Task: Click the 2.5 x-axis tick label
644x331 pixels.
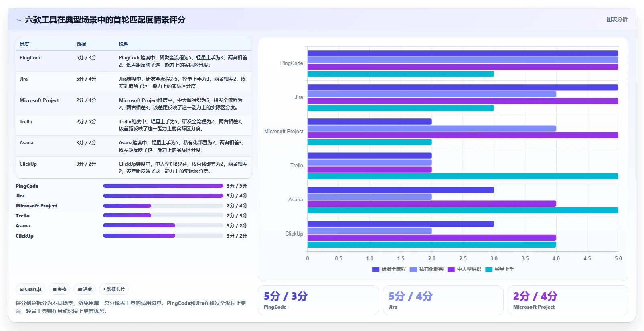Action: click(x=463, y=258)
